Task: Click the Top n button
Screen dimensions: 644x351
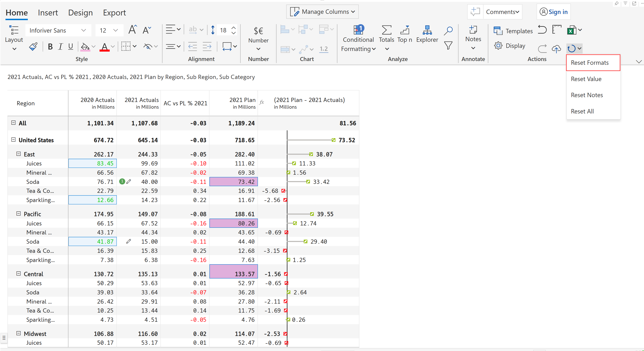Action: [405, 34]
